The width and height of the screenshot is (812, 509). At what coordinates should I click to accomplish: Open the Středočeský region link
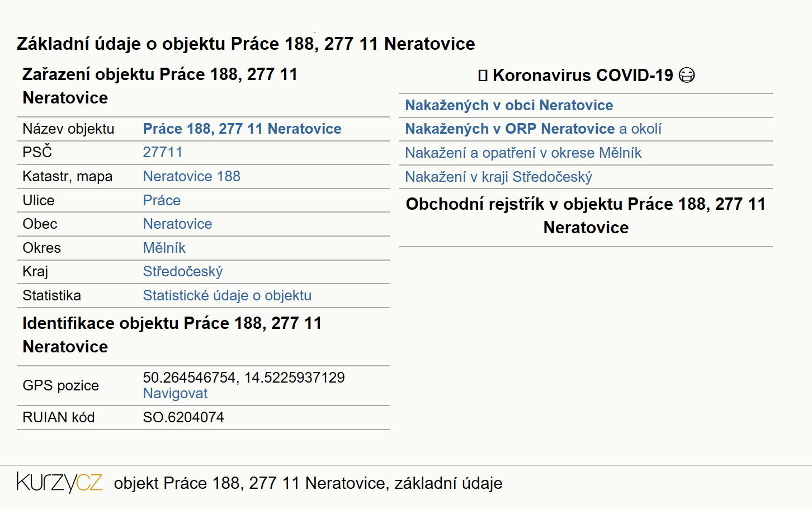183,271
